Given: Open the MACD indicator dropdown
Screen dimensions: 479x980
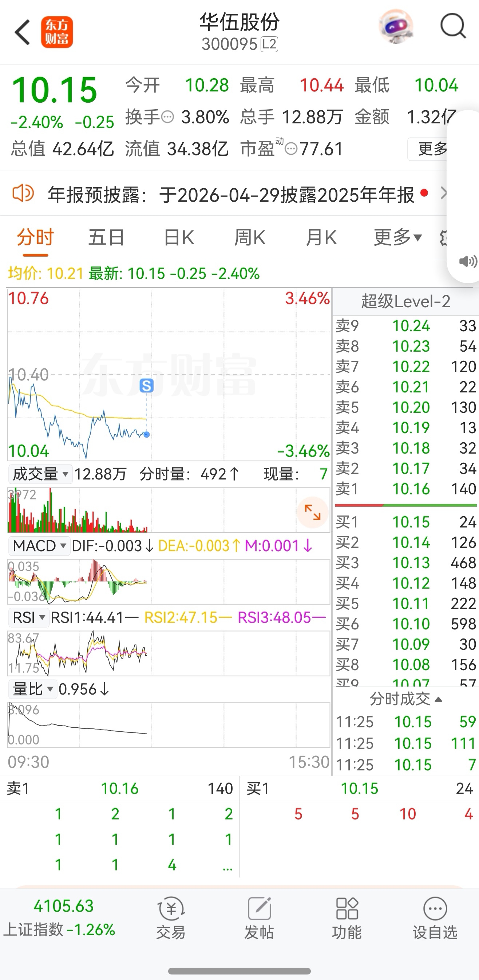Looking at the screenshot, I should pos(40,546).
